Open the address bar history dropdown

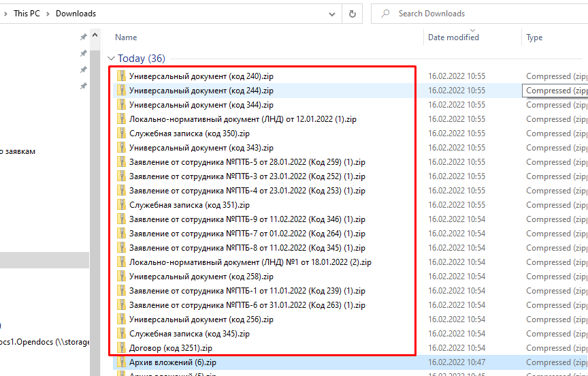(x=331, y=14)
